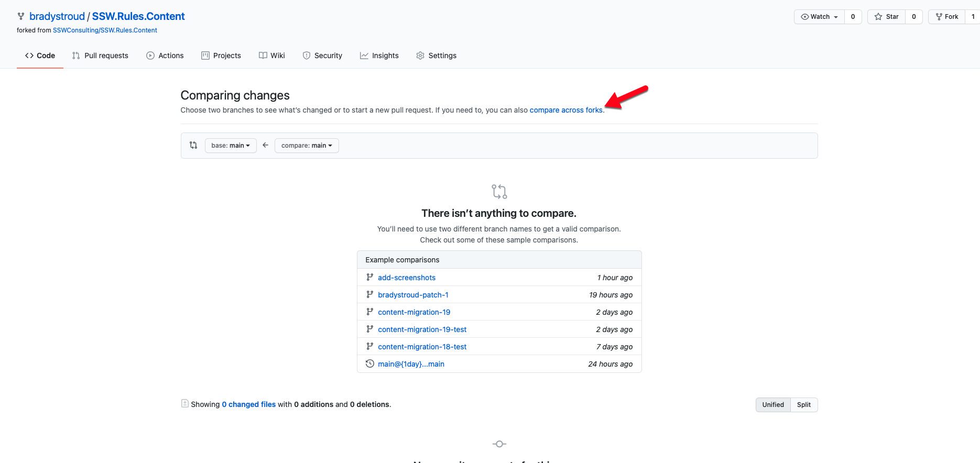Open content-migration-19 branch comparison

click(414, 312)
